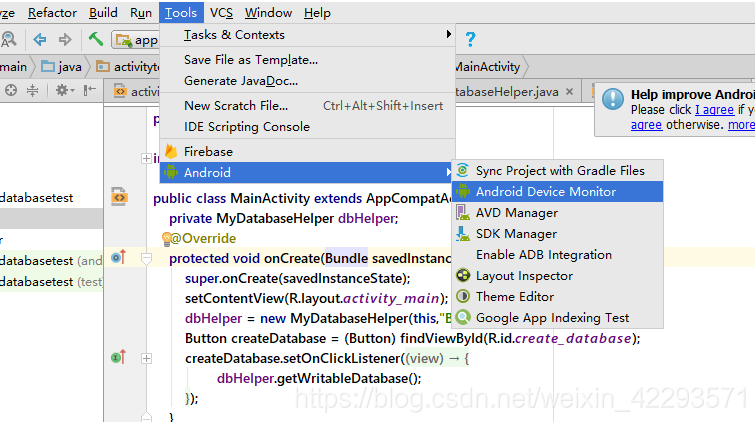Viewport: 755px width, 422px height.
Task: Expand the folded setOnClickListener lambda
Action: [146, 358]
